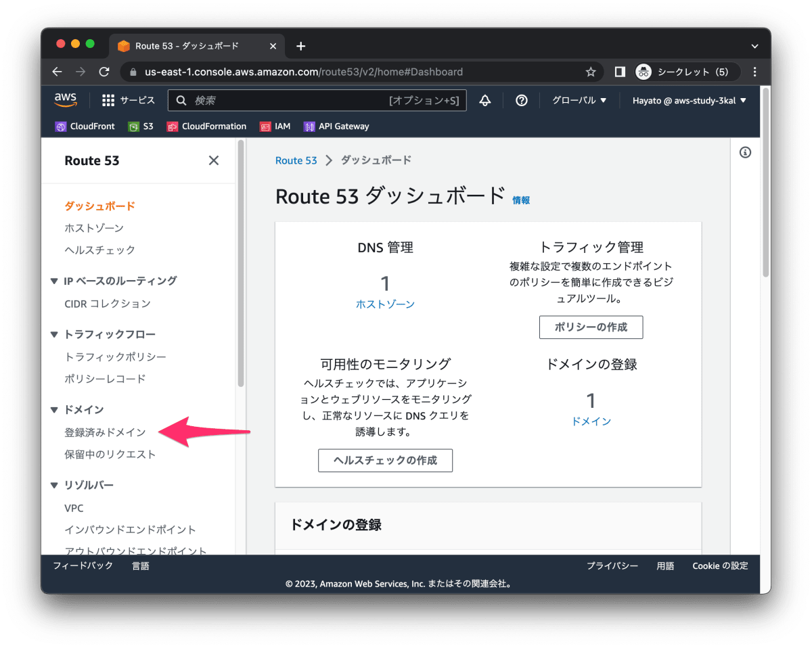This screenshot has width=812, height=648.
Task: Collapse the トラフィックフロー section
Action: 55,334
